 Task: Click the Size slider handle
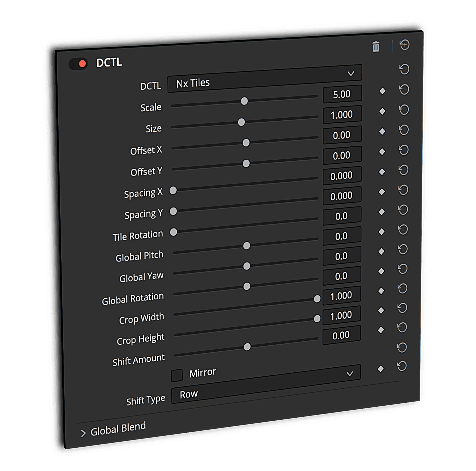[241, 122]
